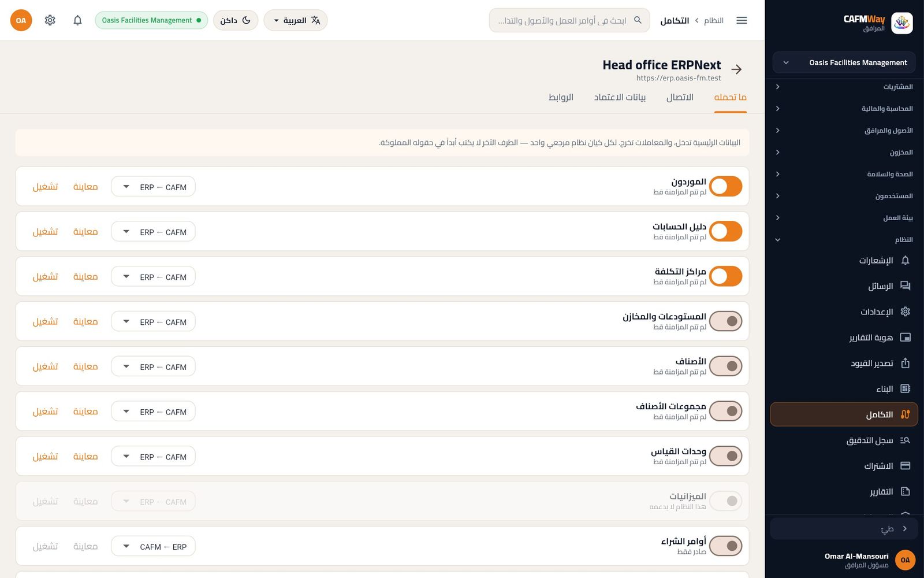Expand الأصول والمرافق sidebar section

tap(844, 131)
